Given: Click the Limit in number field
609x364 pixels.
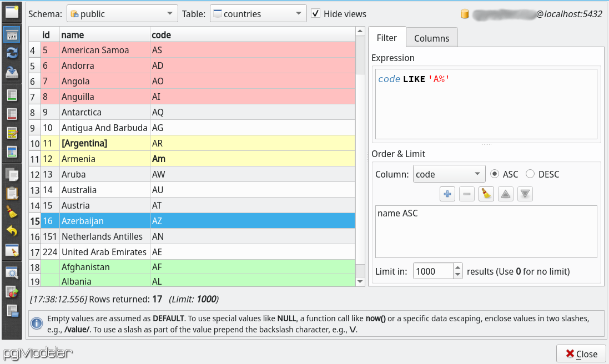Looking at the screenshot, I should pos(433,271).
